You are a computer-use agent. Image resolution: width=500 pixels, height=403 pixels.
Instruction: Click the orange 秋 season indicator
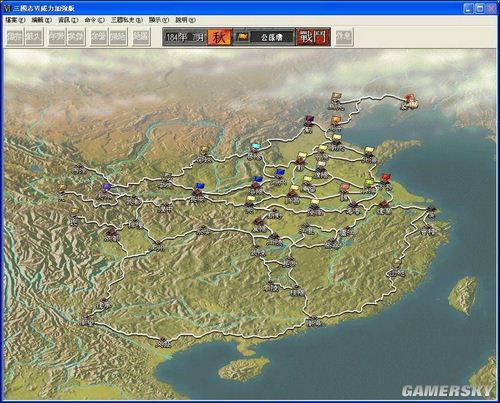coord(219,37)
